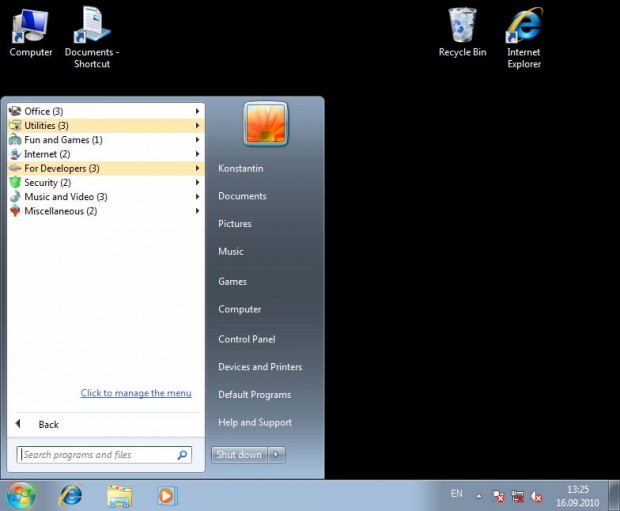Open Windows Explorer from the taskbar
Viewport: 620px width, 511px height.
click(x=119, y=496)
